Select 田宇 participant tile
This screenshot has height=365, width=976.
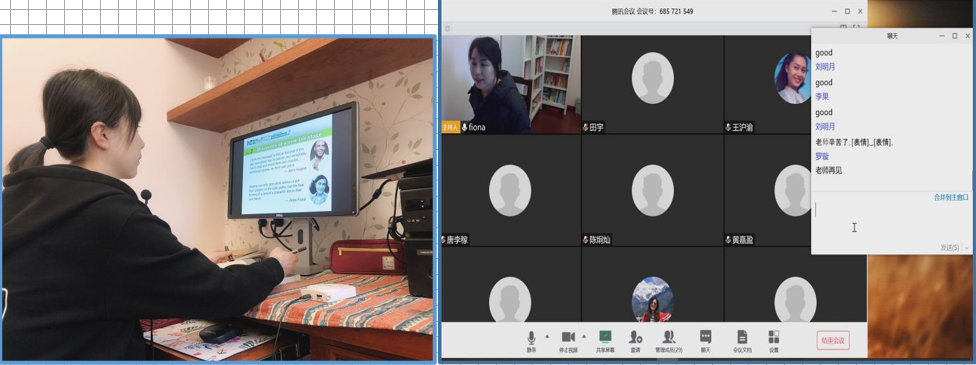pos(652,84)
